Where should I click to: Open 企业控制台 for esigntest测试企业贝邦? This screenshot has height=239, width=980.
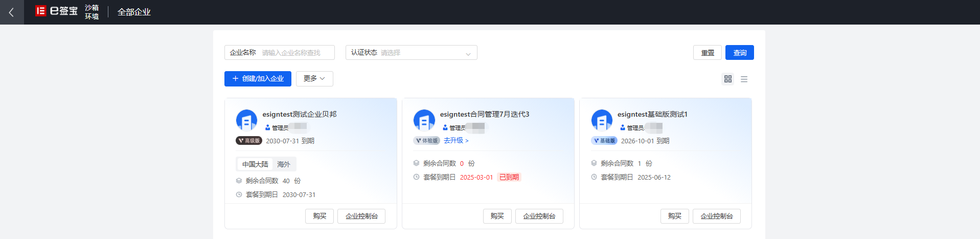pyautogui.click(x=361, y=216)
